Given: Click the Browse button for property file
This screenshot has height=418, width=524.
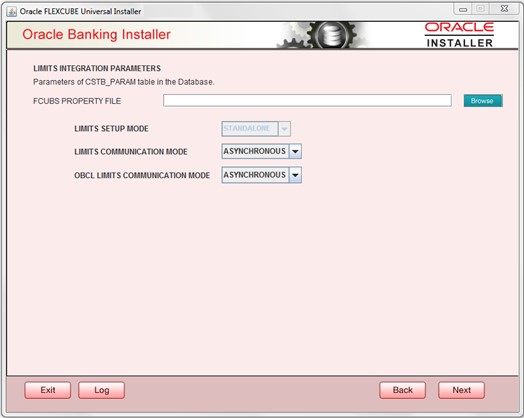Looking at the screenshot, I should pos(483,101).
